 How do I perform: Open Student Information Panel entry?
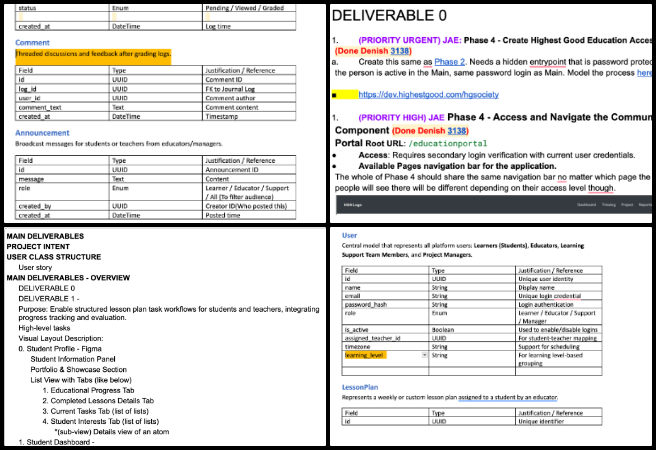pyautogui.click(x=73, y=359)
